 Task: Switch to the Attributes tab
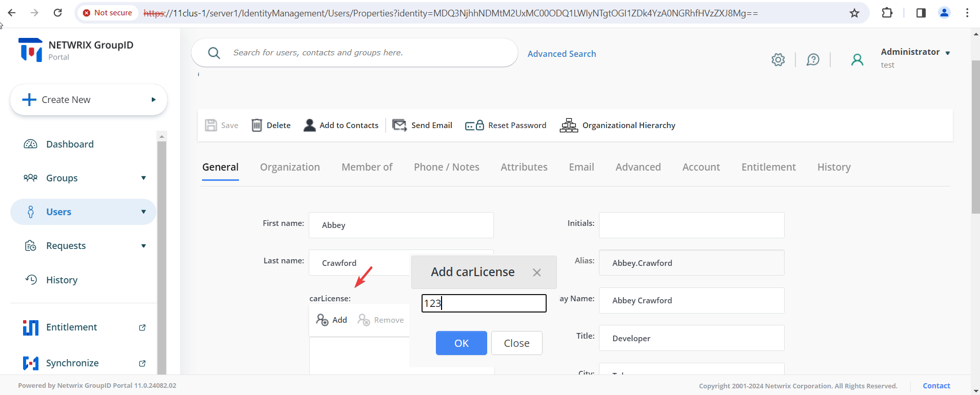point(524,167)
